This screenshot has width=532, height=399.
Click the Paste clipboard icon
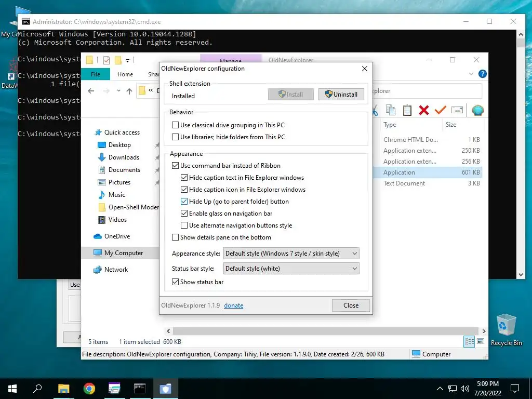pyautogui.click(x=407, y=110)
